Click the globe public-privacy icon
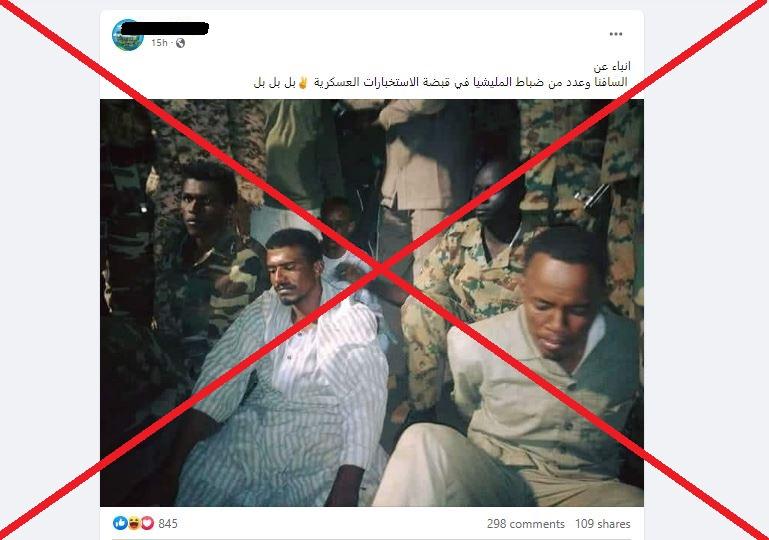The image size is (769, 540). point(180,43)
